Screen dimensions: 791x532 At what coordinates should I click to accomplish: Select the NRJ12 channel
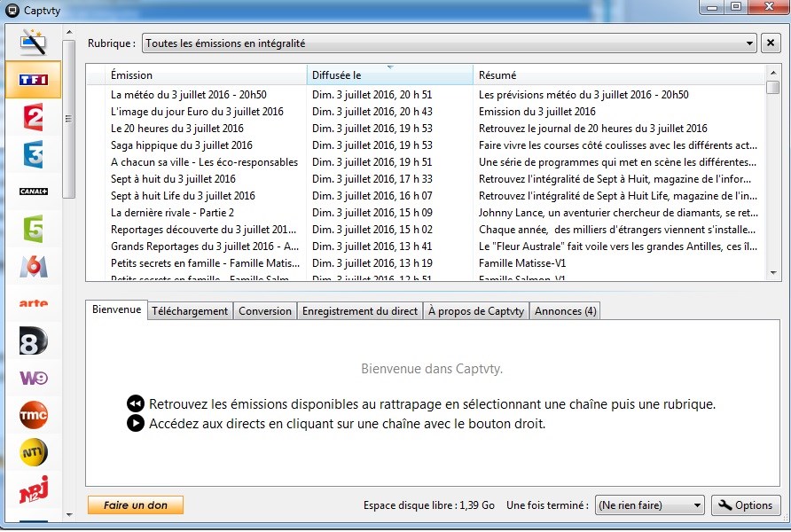(x=34, y=489)
